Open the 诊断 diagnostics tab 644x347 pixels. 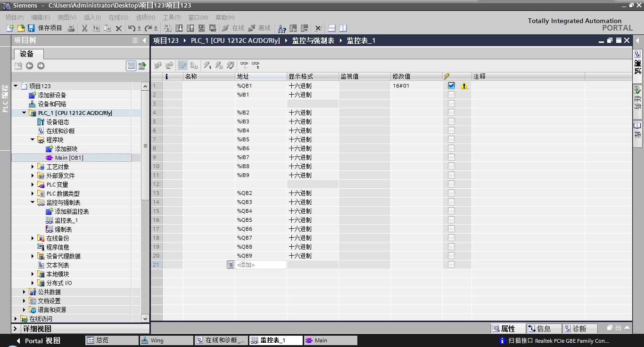point(579,329)
